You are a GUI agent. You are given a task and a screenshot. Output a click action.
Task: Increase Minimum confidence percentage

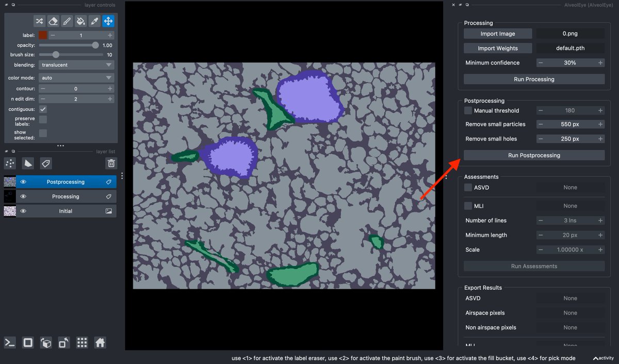click(600, 63)
